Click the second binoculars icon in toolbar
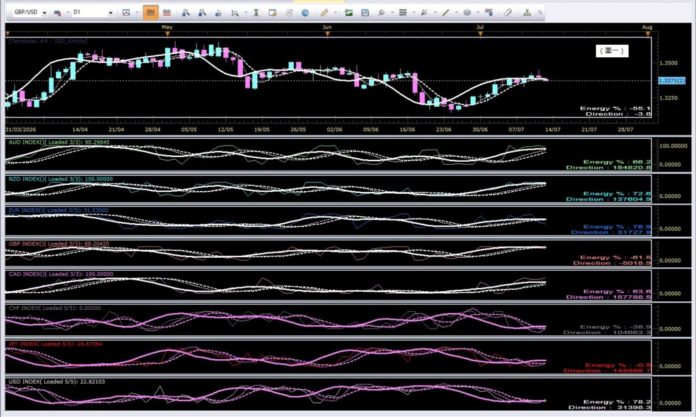696x417 pixels. (202, 13)
